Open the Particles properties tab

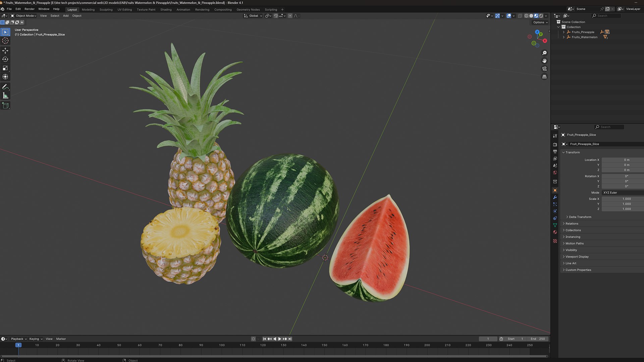pos(555,204)
